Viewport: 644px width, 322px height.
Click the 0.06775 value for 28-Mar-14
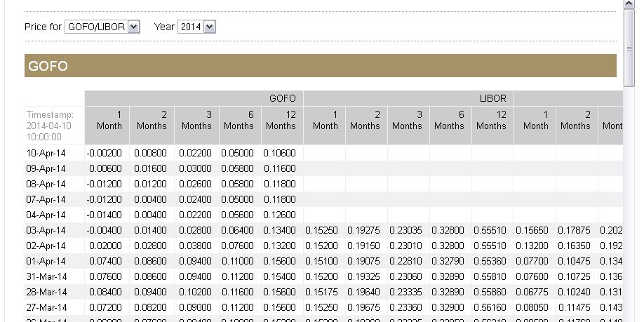(x=532, y=292)
